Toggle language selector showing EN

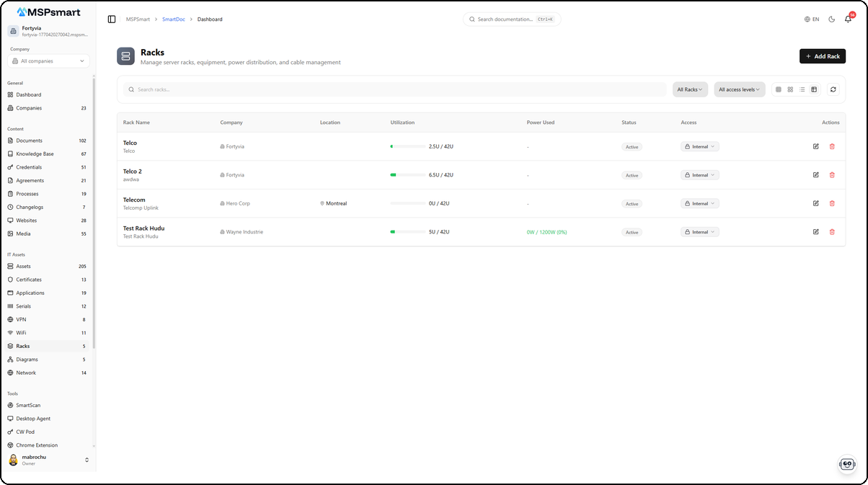[812, 19]
